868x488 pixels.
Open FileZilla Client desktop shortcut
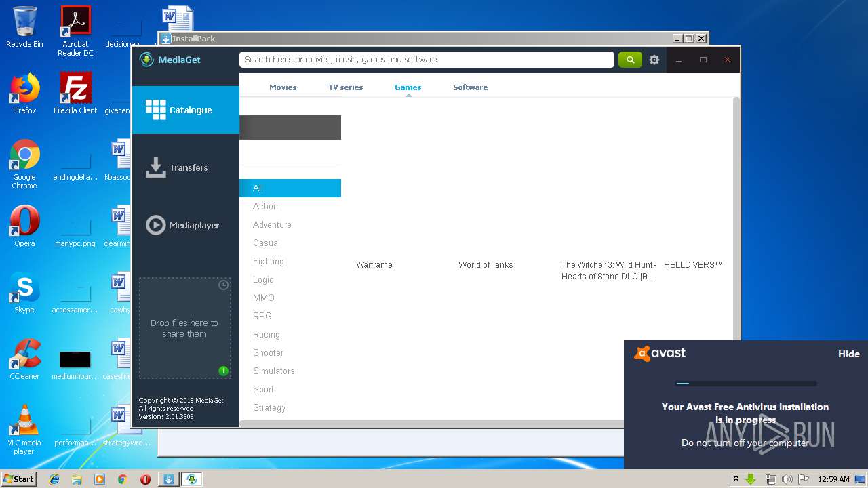click(x=75, y=94)
